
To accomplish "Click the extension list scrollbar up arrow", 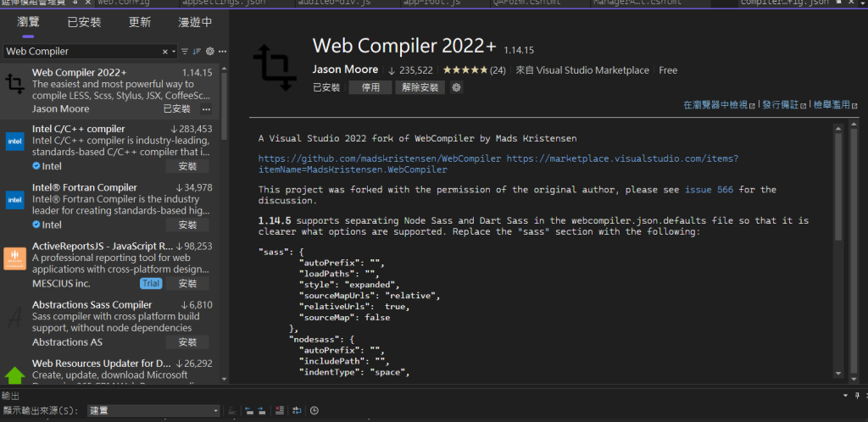I will (x=224, y=69).
